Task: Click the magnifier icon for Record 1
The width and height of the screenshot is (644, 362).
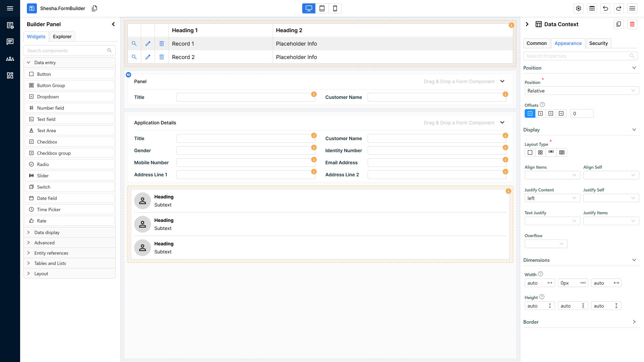Action: click(x=134, y=44)
